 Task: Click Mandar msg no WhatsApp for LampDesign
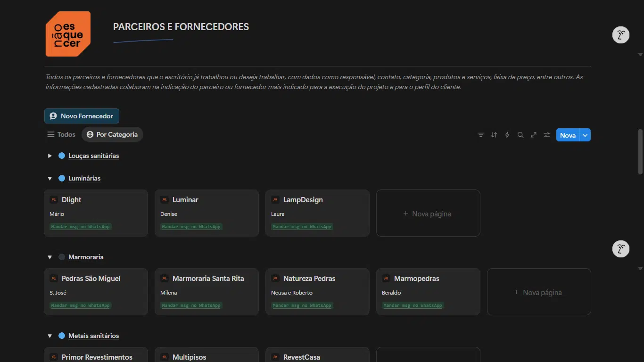click(302, 227)
